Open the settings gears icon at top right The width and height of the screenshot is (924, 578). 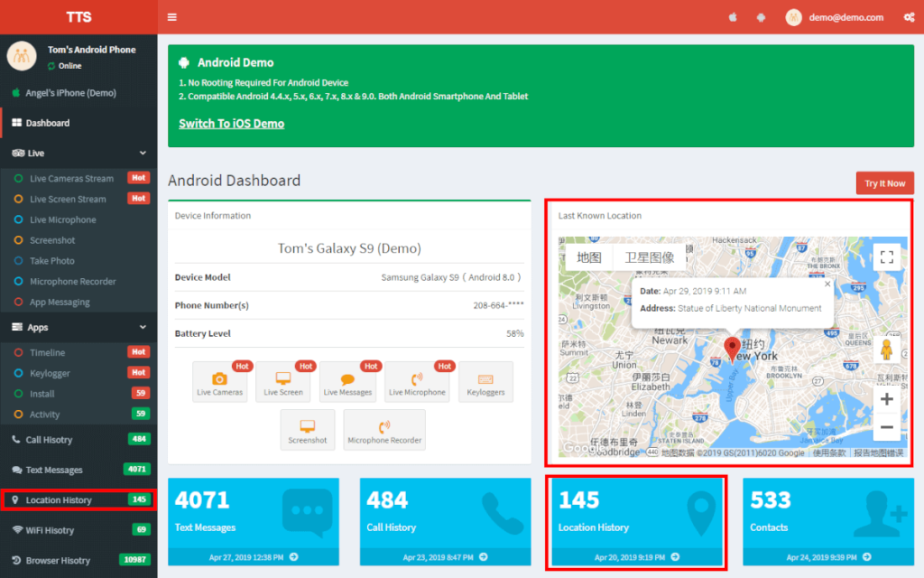[x=909, y=17]
